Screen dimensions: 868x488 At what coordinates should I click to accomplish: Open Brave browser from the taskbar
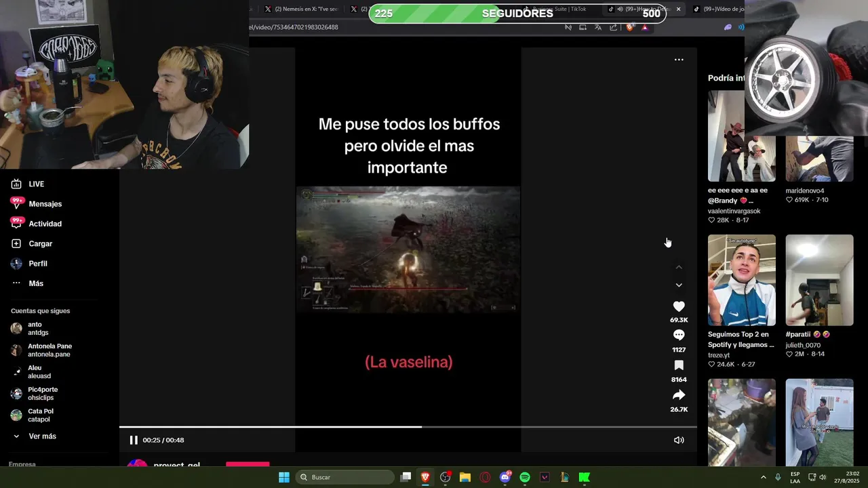pyautogui.click(x=425, y=477)
